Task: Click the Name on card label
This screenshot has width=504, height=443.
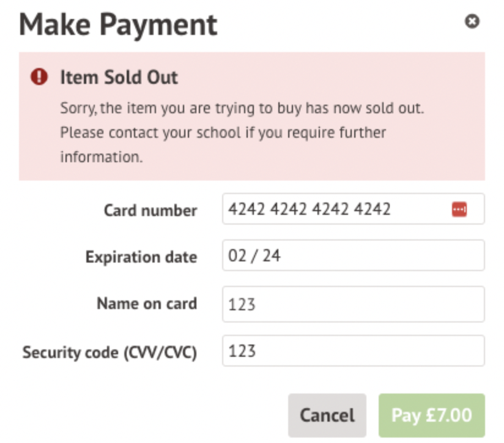Action: tap(147, 303)
